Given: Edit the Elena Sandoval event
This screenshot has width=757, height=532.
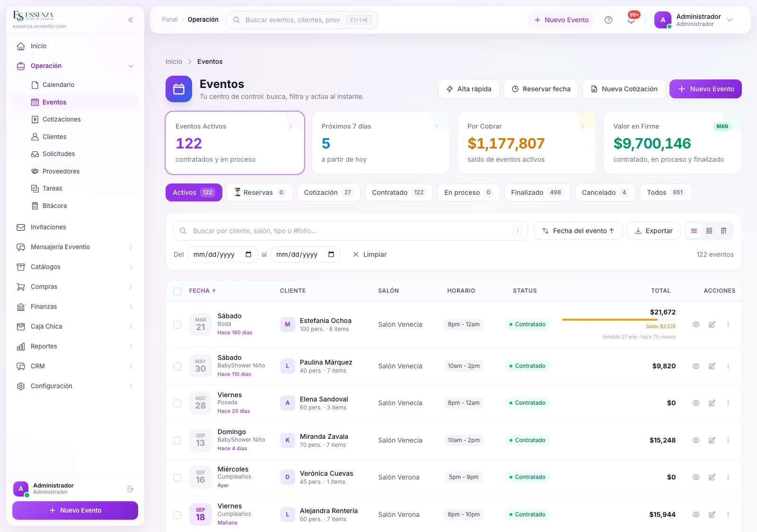Looking at the screenshot, I should [712, 403].
